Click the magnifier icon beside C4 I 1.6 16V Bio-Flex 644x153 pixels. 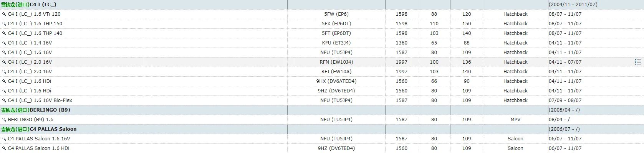pos(4,100)
